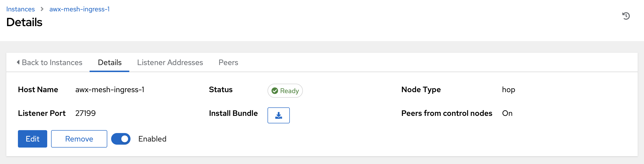Image resolution: width=644 pixels, height=164 pixels.
Task: Open the Listener Addresses tab
Action: (x=170, y=62)
